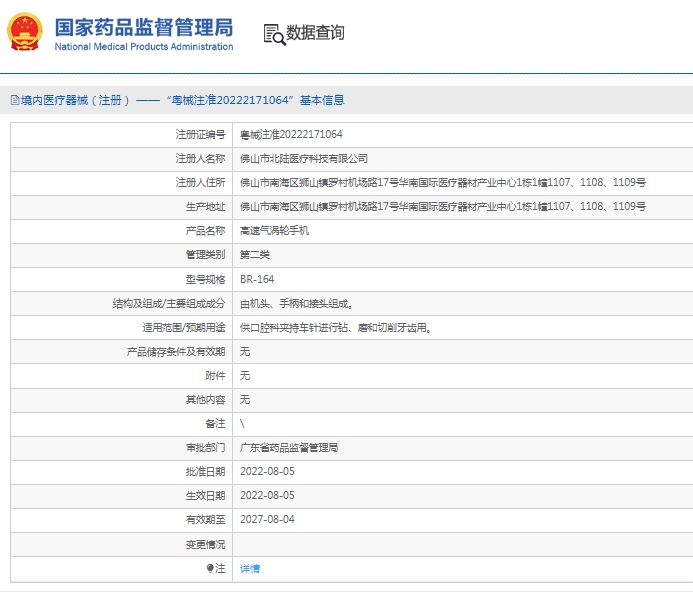693x594 pixels.
Task: Click the document icon before 境内医疗器械
Action: tap(15, 100)
